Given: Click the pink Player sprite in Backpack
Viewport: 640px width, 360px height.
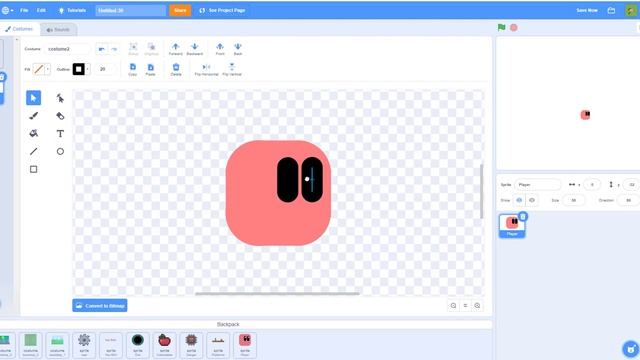Looking at the screenshot, I should (245, 344).
